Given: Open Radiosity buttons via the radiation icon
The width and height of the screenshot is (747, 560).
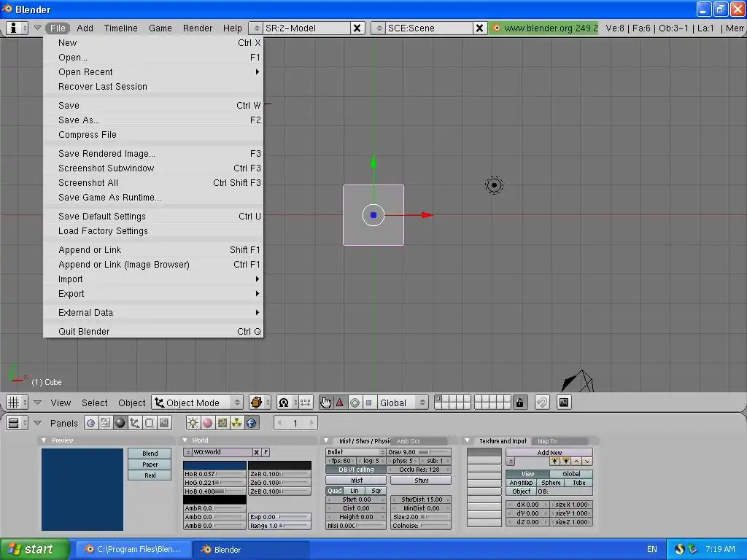Looking at the screenshot, I should pyautogui.click(x=237, y=423).
